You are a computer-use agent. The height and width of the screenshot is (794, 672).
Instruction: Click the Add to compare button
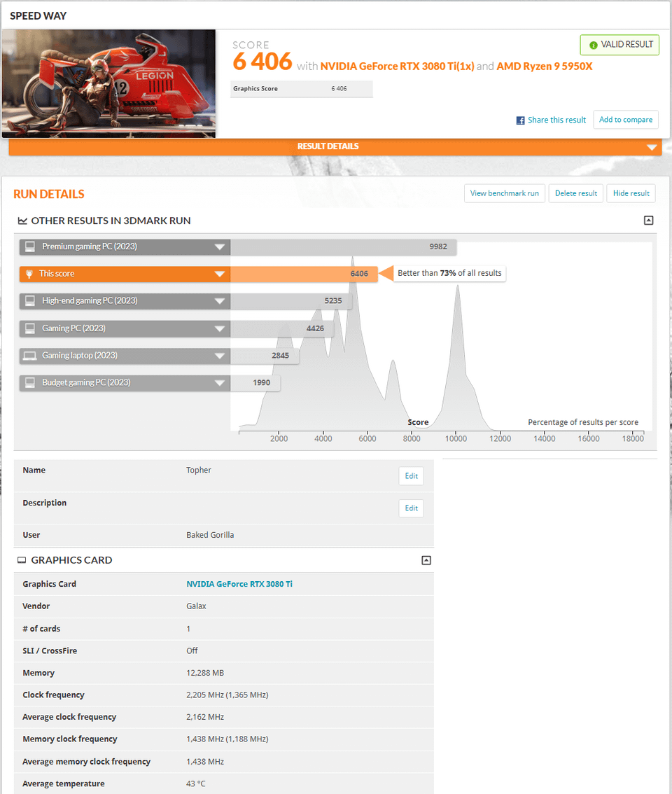pyautogui.click(x=625, y=120)
